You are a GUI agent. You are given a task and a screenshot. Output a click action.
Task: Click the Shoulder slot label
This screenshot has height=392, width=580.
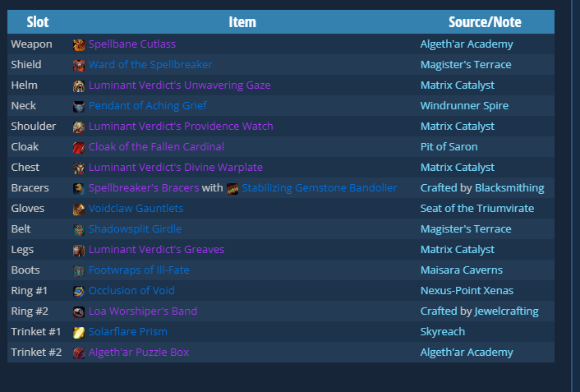pos(34,127)
